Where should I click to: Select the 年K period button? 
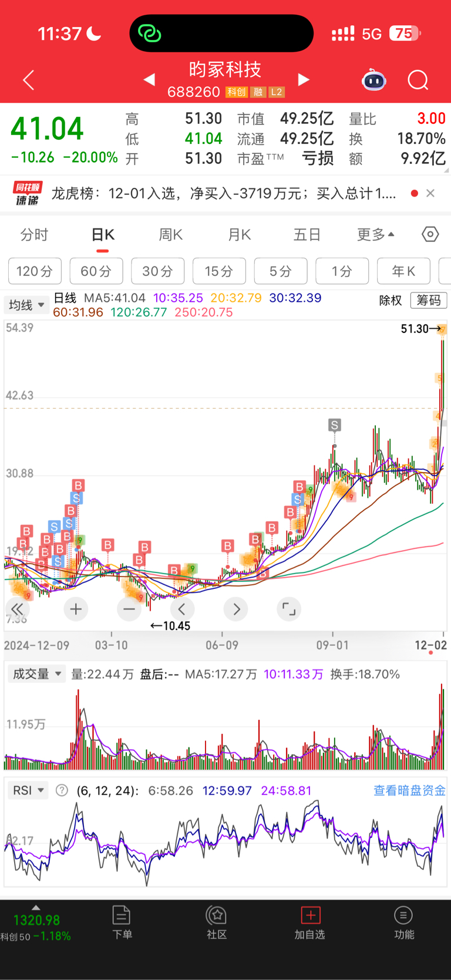click(403, 271)
